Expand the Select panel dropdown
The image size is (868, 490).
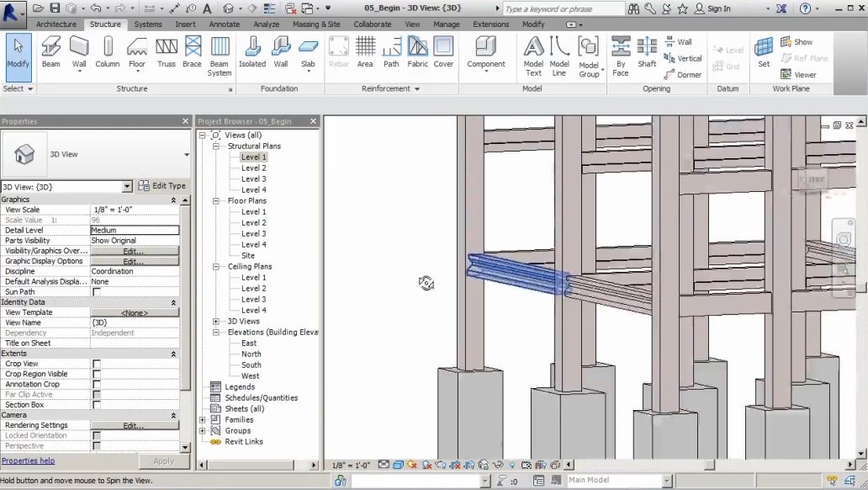click(x=18, y=88)
